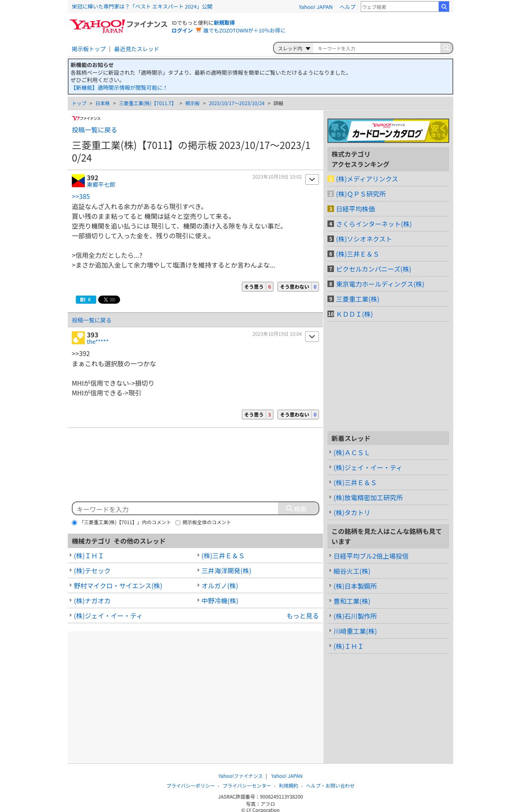
Task: Click そう思わない on post 393
Action: [x=298, y=415]
